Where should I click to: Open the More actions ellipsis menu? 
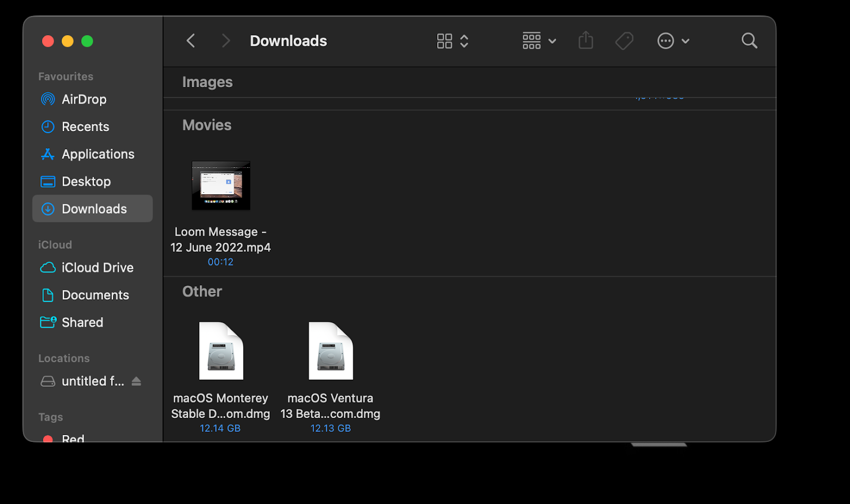coord(673,41)
